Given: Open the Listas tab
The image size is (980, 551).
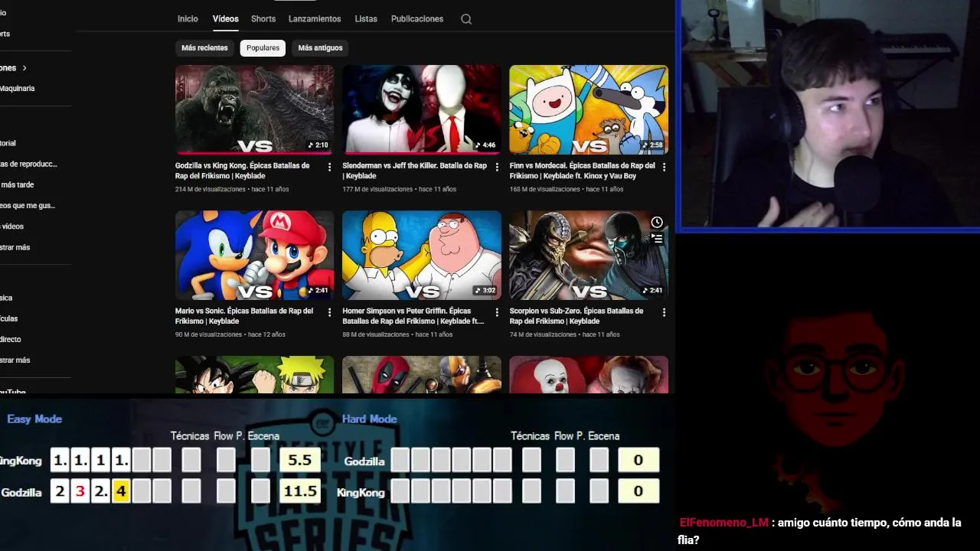Looking at the screenshot, I should click(x=366, y=19).
